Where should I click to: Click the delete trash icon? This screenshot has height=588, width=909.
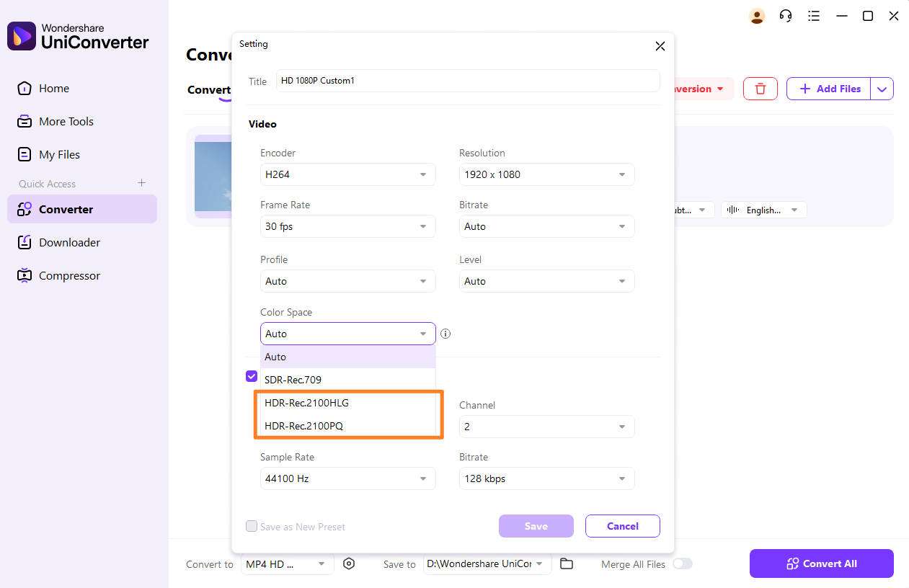point(760,89)
